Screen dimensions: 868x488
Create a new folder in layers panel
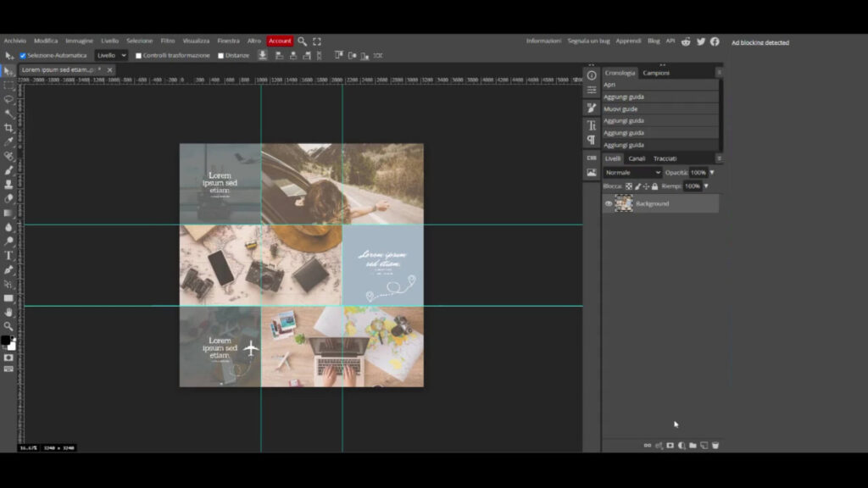pos(693,445)
